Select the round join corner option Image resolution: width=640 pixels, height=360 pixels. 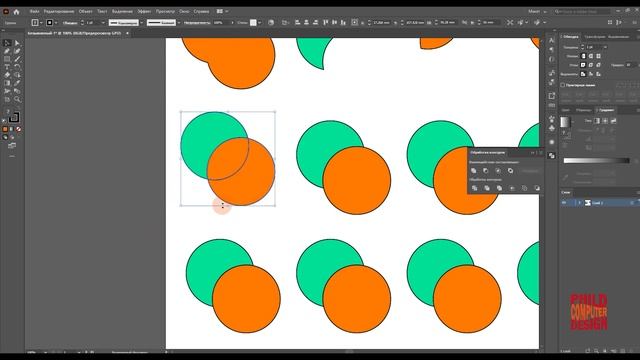click(x=591, y=65)
